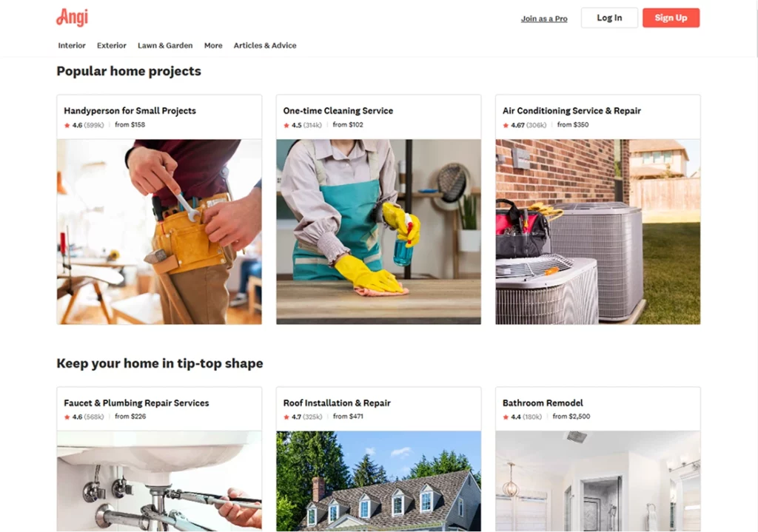Expand the More navigation menu
The height and width of the screenshot is (532, 758).
pos(213,45)
